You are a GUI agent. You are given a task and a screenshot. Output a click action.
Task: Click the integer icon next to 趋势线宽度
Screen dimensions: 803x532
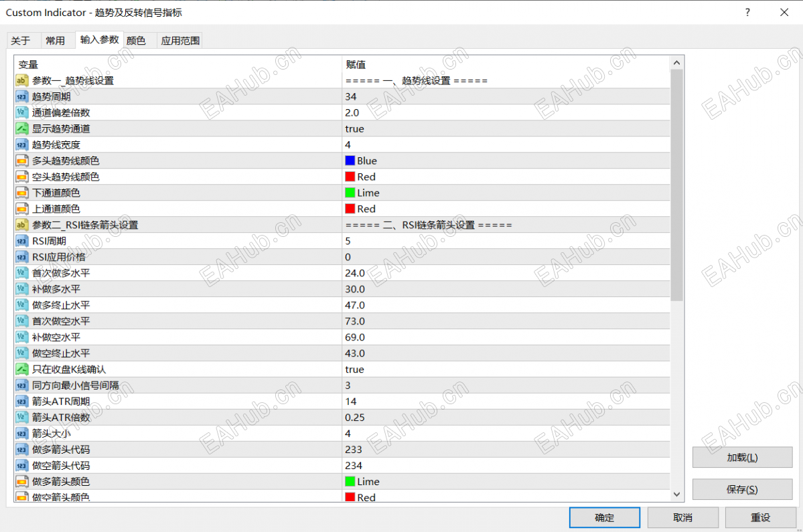[x=21, y=145]
